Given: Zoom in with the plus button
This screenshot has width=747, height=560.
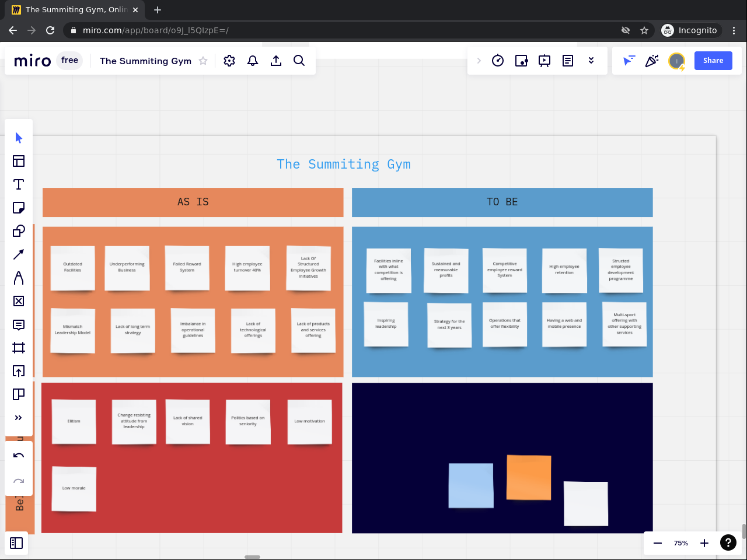Looking at the screenshot, I should [x=704, y=543].
